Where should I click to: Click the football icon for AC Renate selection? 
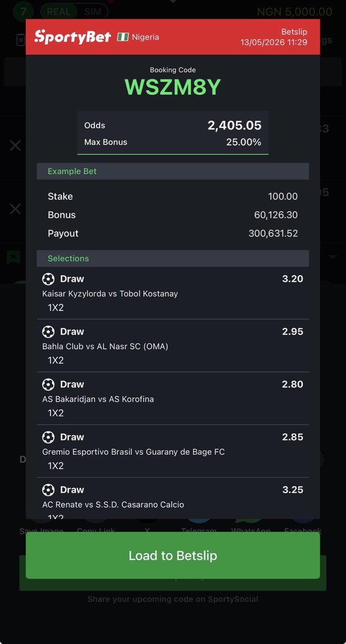[x=48, y=489]
